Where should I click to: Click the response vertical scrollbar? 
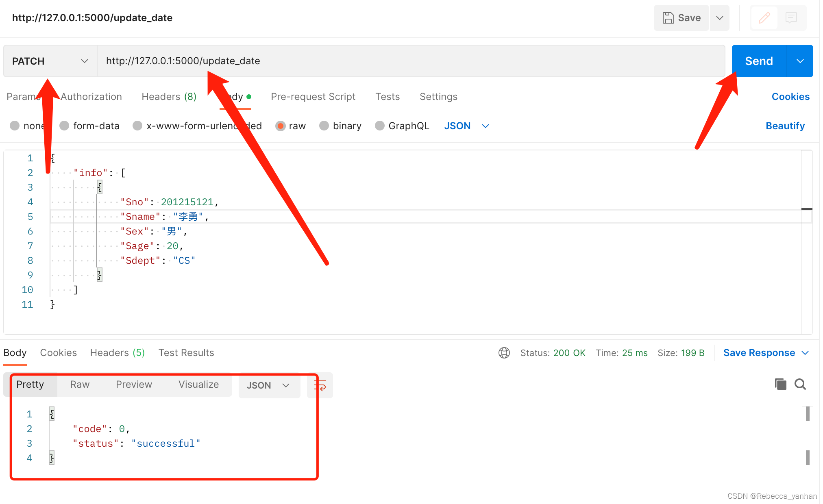click(807, 414)
